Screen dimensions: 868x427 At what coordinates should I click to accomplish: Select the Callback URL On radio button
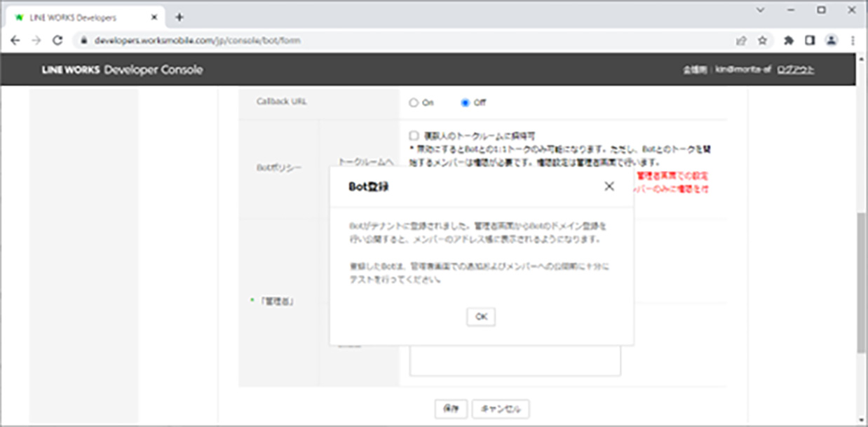(x=413, y=103)
